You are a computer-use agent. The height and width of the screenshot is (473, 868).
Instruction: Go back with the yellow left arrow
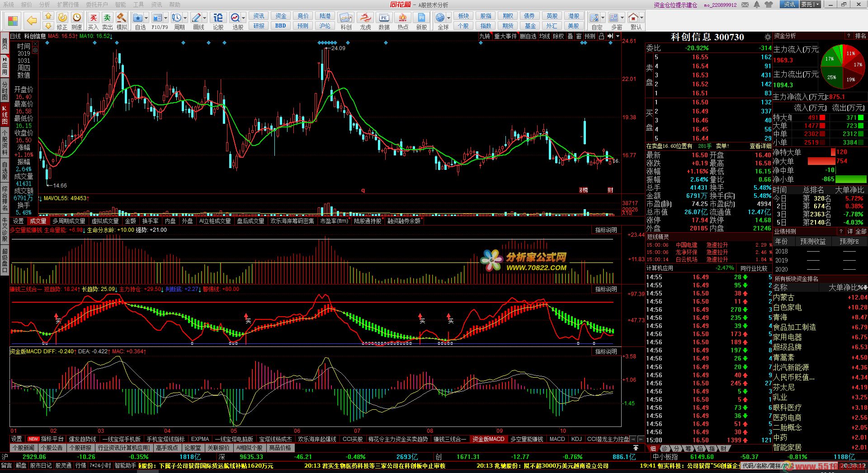tap(32, 21)
